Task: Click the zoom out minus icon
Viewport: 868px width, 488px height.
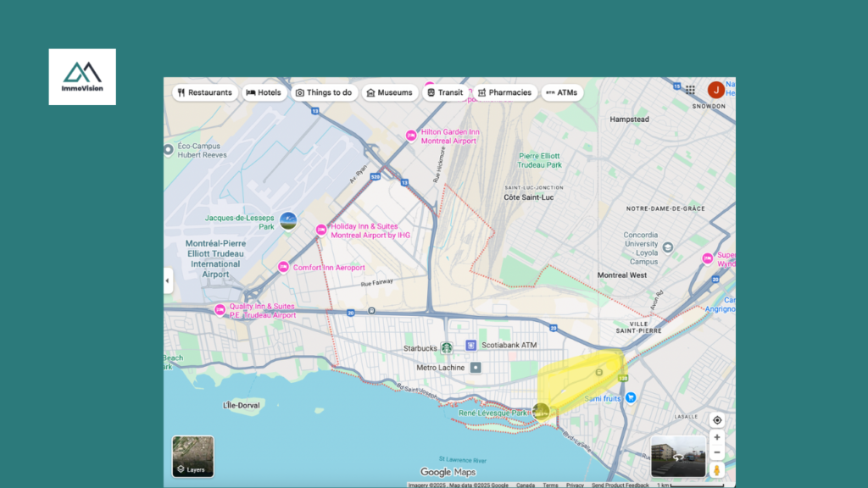Action: click(x=716, y=452)
